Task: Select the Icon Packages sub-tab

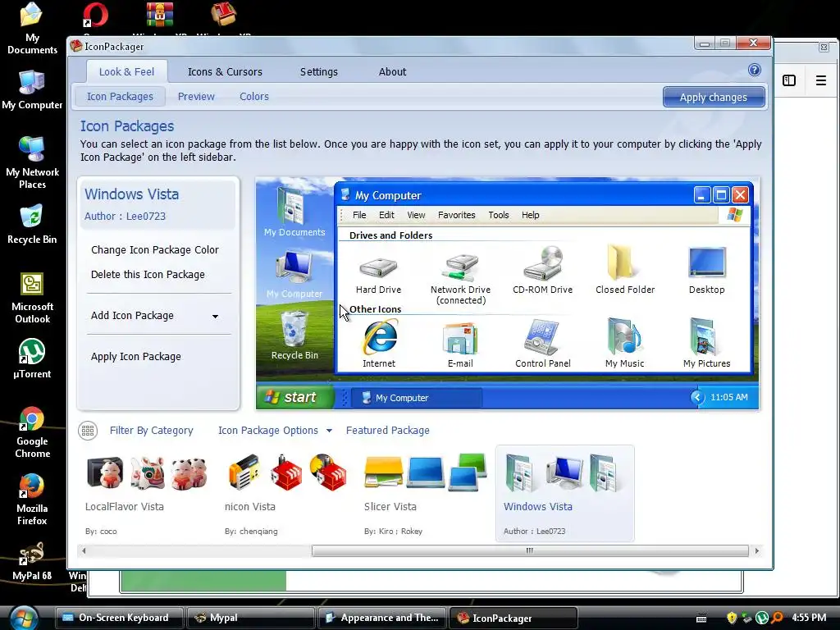Action: click(120, 97)
